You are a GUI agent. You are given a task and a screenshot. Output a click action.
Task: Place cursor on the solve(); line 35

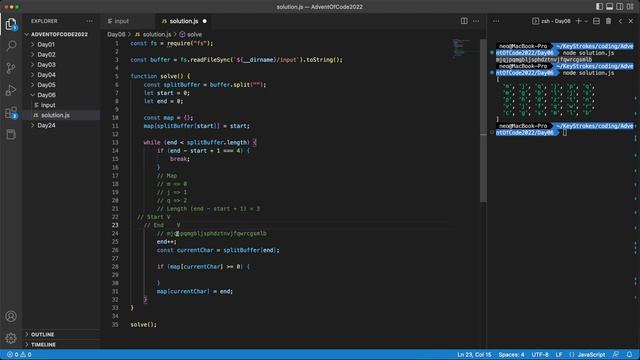[144, 324]
